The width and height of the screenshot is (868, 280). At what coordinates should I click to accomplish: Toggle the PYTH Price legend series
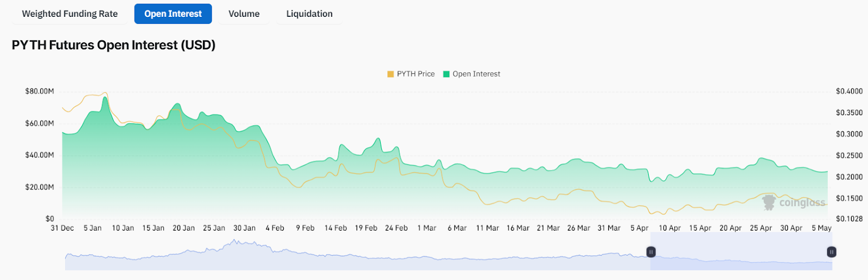[416, 74]
